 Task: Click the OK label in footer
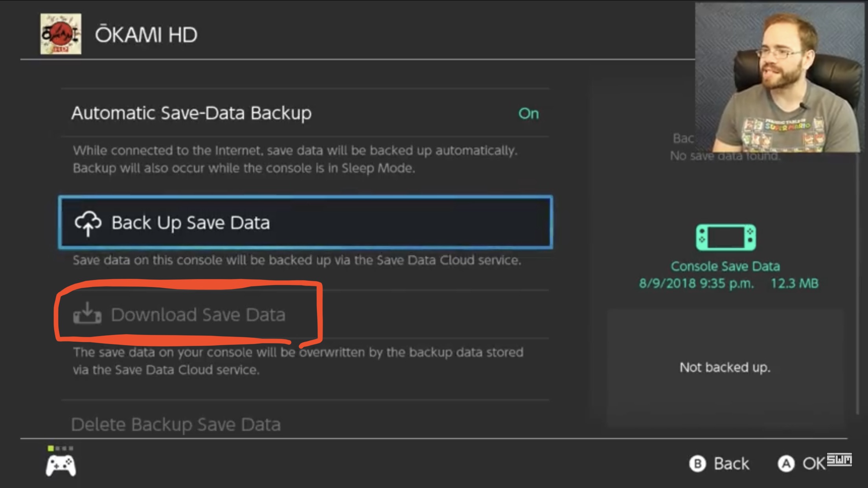[813, 464]
